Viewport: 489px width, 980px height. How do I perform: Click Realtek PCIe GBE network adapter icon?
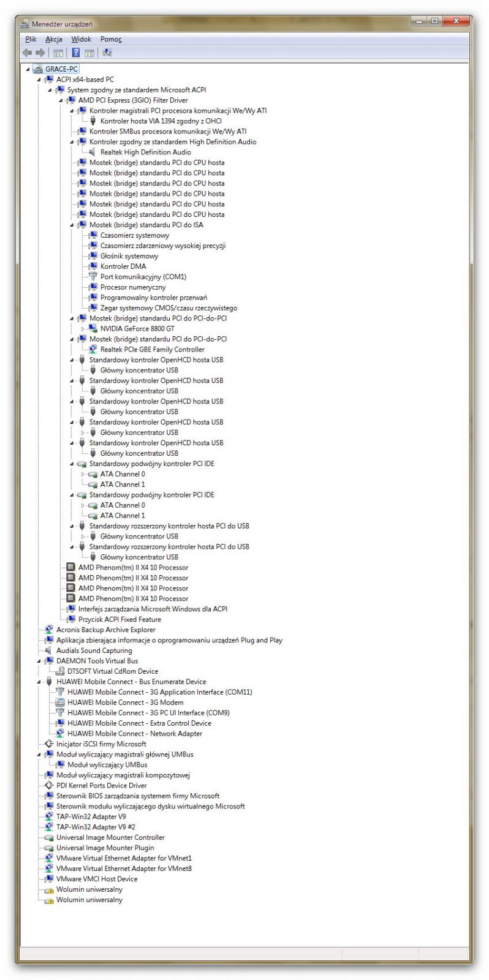point(93,350)
